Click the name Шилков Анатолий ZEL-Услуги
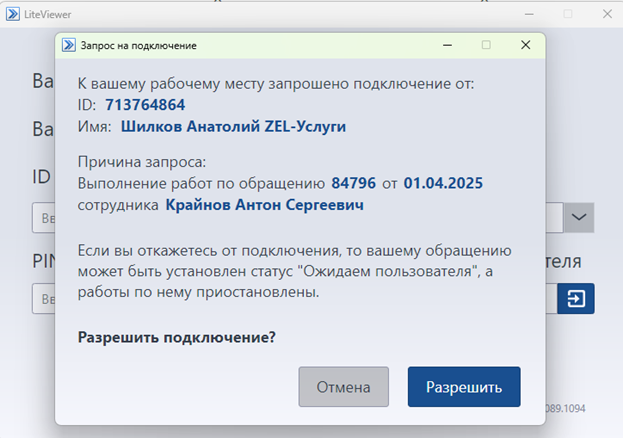 [233, 126]
